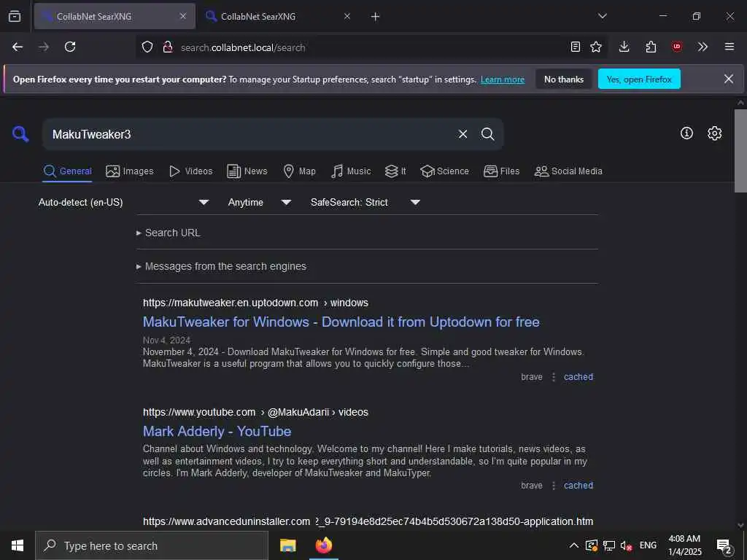Open options menu for Mark Adderly result

(x=553, y=486)
